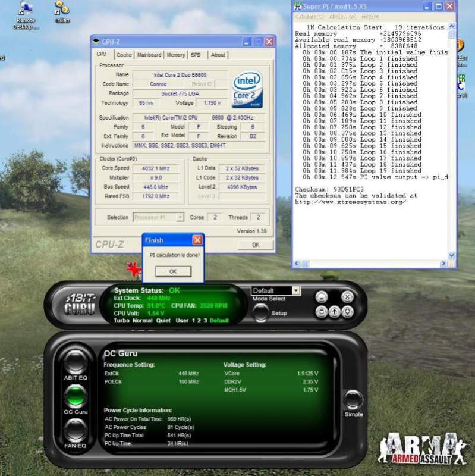Open the About tab in CPU-Z

(x=218, y=55)
